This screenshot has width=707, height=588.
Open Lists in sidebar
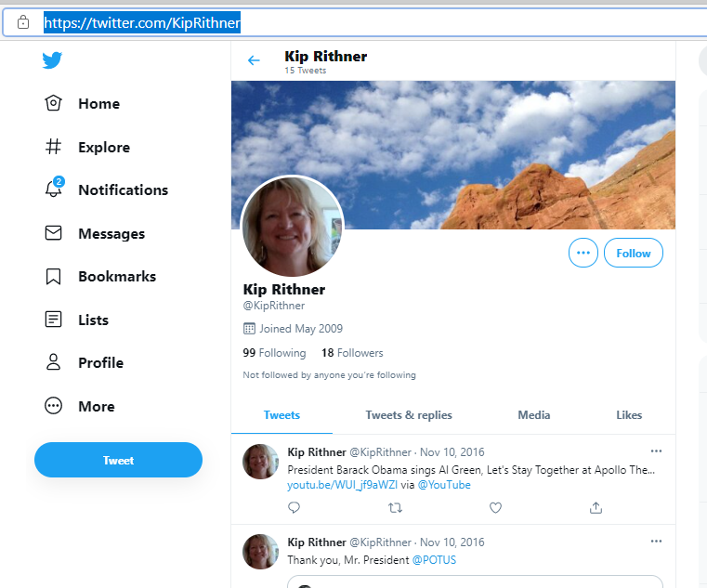pos(77,320)
